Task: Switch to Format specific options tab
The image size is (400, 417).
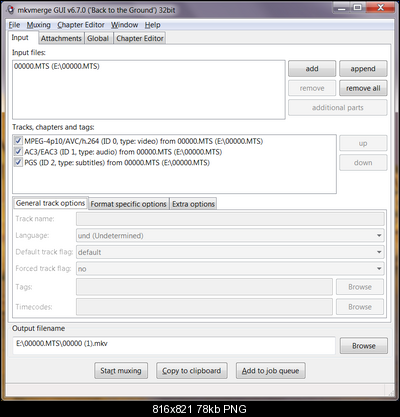Action: click(x=128, y=204)
